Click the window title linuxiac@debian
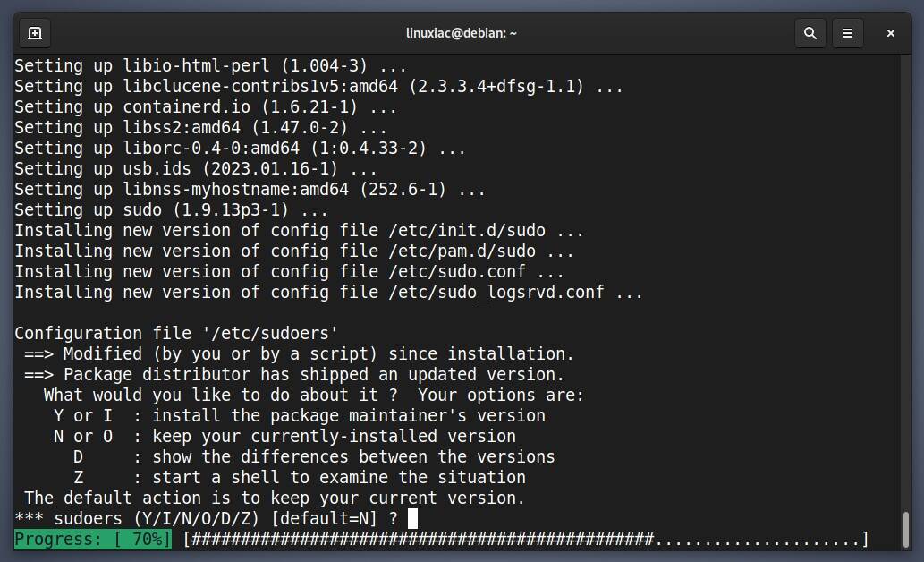 (462, 33)
